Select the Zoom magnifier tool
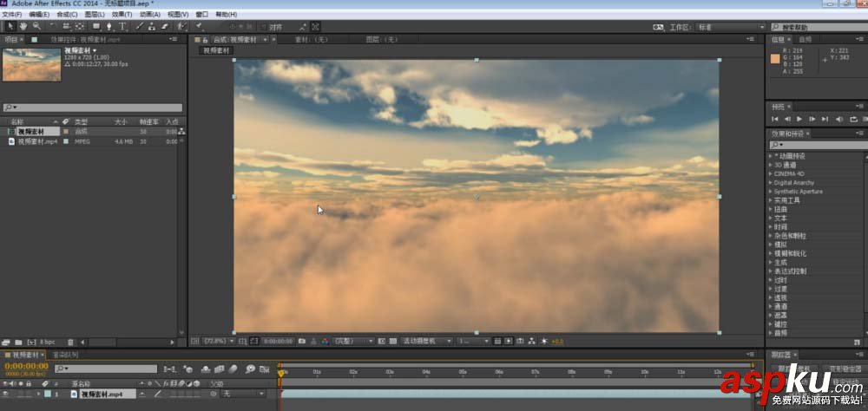868x411 pixels. pos(36,27)
